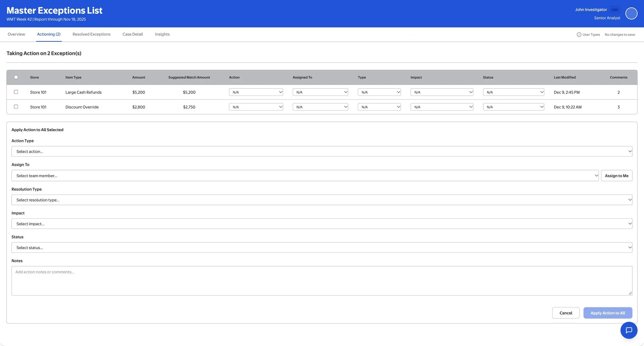Click the user avatar circle
The image size is (644, 346).
631,14
